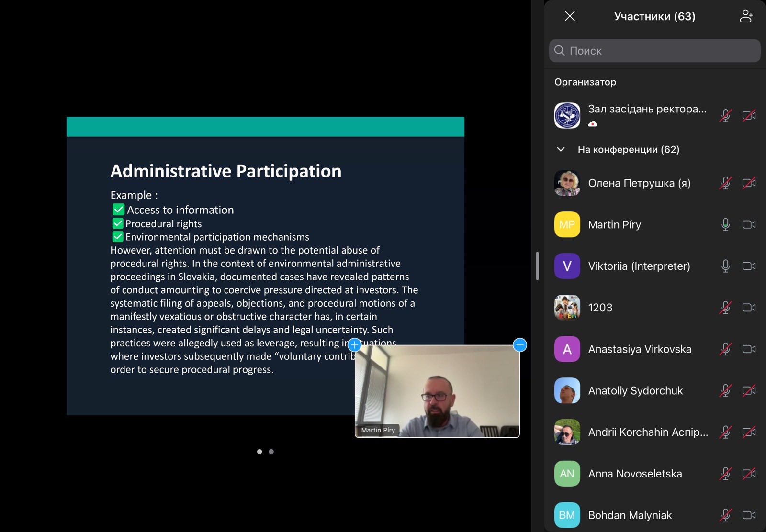Screen dimensions: 766x532
Task: Go to second page indicator dot
Action: (271, 452)
